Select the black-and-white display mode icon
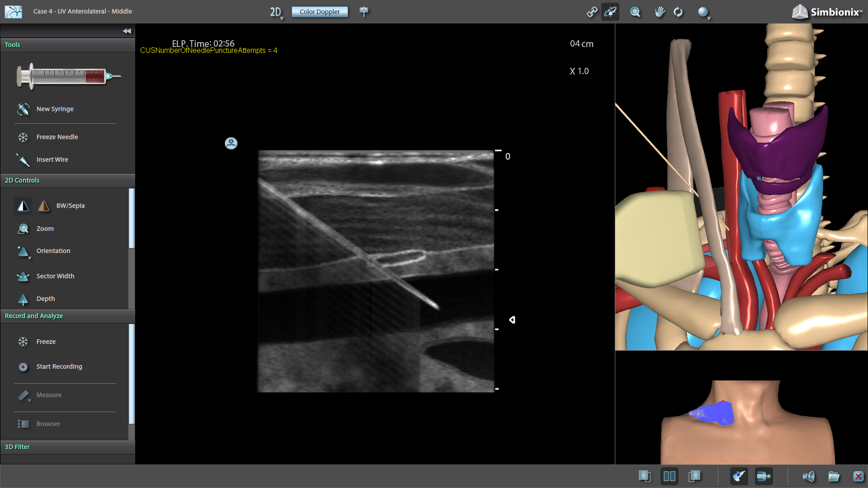 (x=23, y=206)
